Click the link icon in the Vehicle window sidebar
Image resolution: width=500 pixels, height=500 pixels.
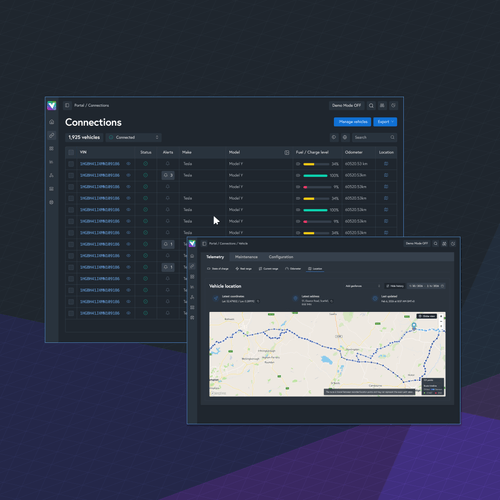pyautogui.click(x=192, y=266)
